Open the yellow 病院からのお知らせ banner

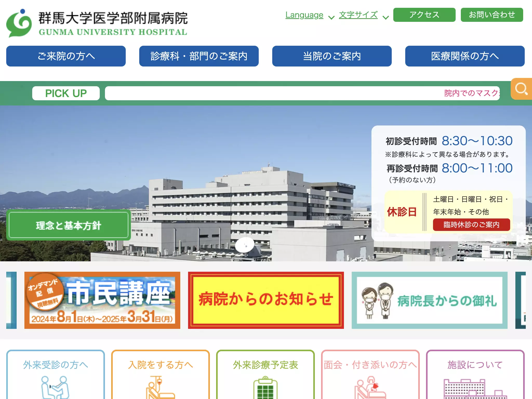(266, 300)
